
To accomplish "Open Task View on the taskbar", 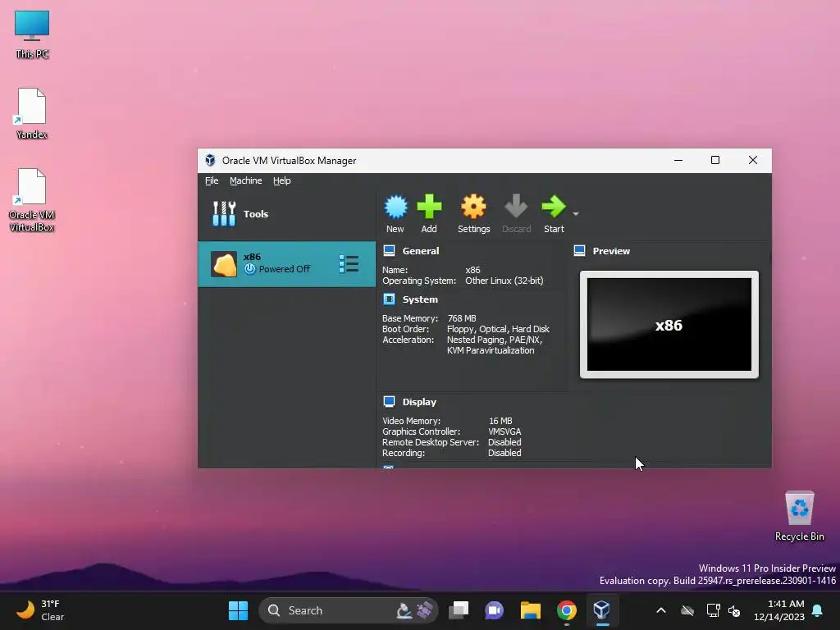I will coord(459,610).
